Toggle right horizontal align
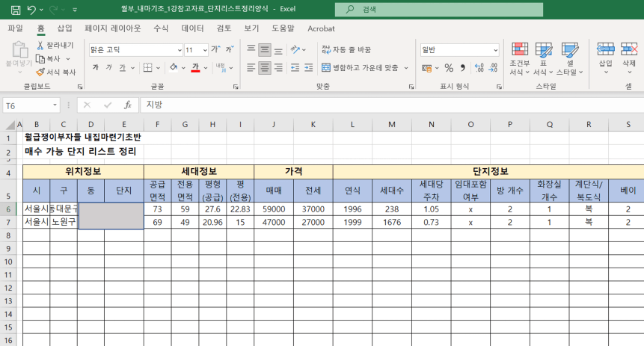The height and width of the screenshot is (346, 644). click(x=278, y=68)
